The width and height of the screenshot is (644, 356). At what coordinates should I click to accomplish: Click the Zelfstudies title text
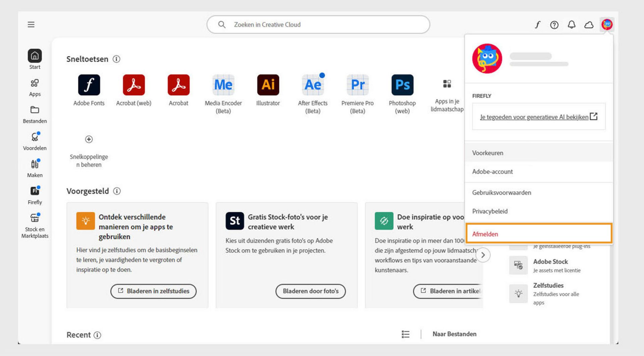[548, 286]
